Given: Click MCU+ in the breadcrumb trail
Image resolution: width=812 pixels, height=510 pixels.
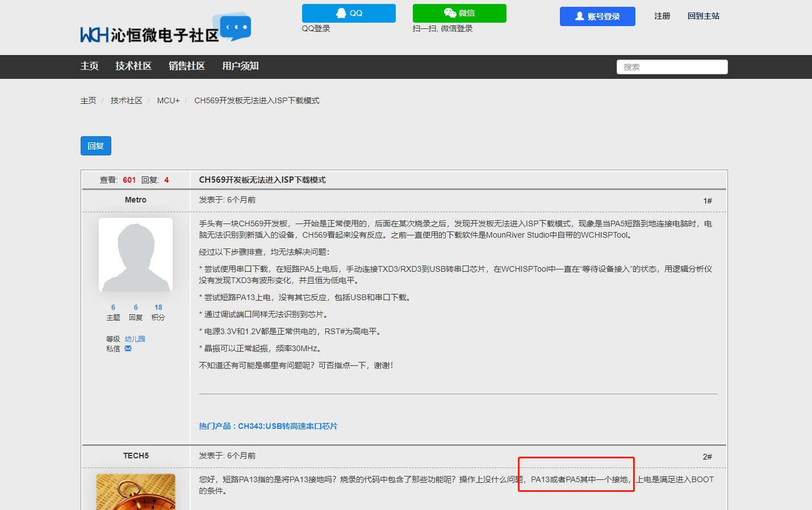Looking at the screenshot, I should (x=168, y=100).
